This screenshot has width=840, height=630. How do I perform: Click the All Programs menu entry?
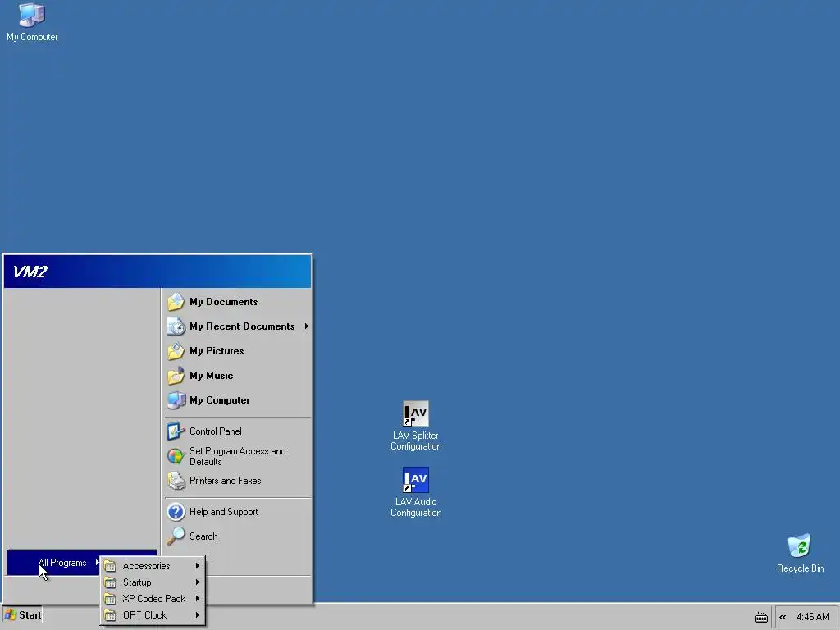(62, 563)
